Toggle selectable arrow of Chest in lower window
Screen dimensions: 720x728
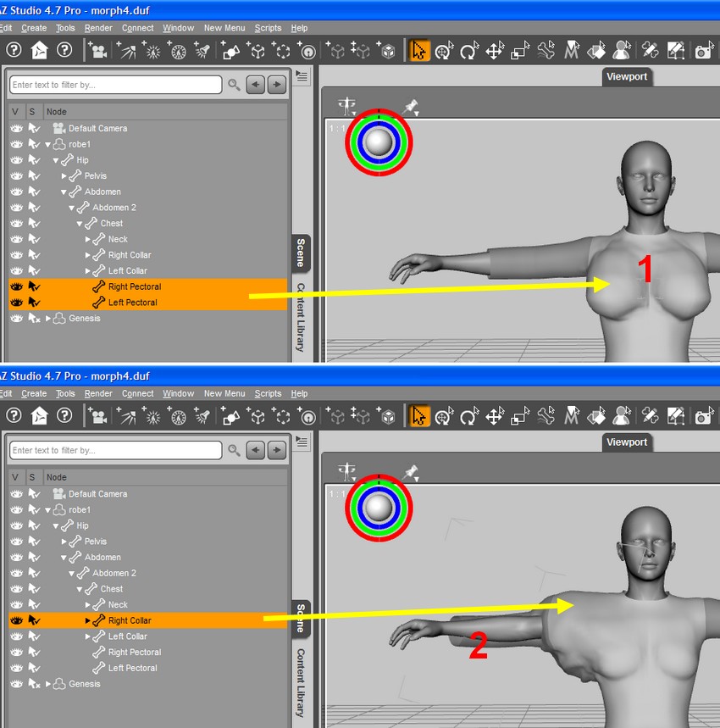click(35, 589)
